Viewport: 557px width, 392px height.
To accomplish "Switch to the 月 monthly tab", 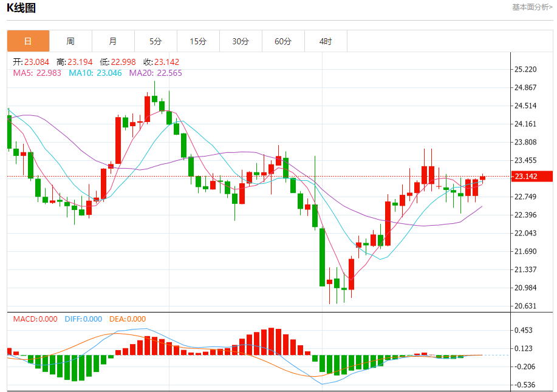I will (x=113, y=41).
